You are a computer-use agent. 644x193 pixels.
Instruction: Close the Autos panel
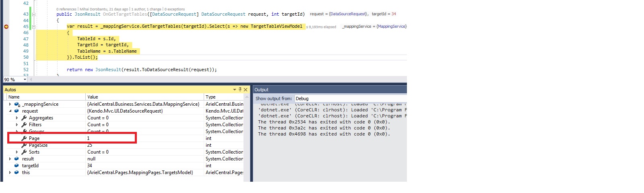(246, 90)
